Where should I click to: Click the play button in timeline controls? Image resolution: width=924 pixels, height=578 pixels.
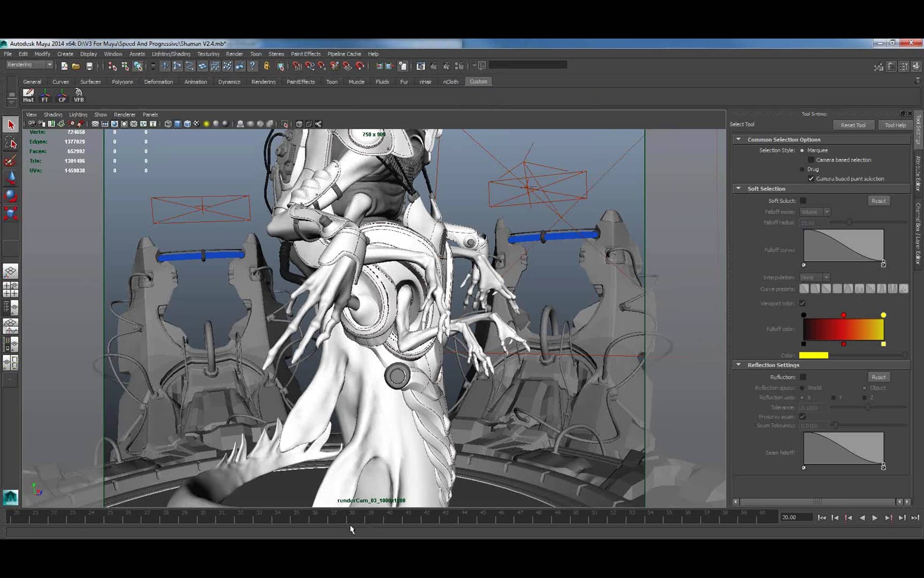tap(875, 518)
